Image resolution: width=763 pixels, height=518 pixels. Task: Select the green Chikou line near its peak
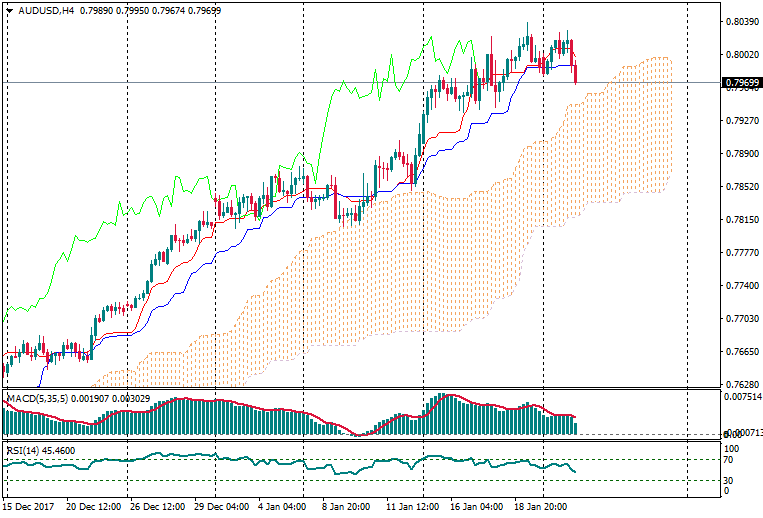pyautogui.click(x=429, y=39)
